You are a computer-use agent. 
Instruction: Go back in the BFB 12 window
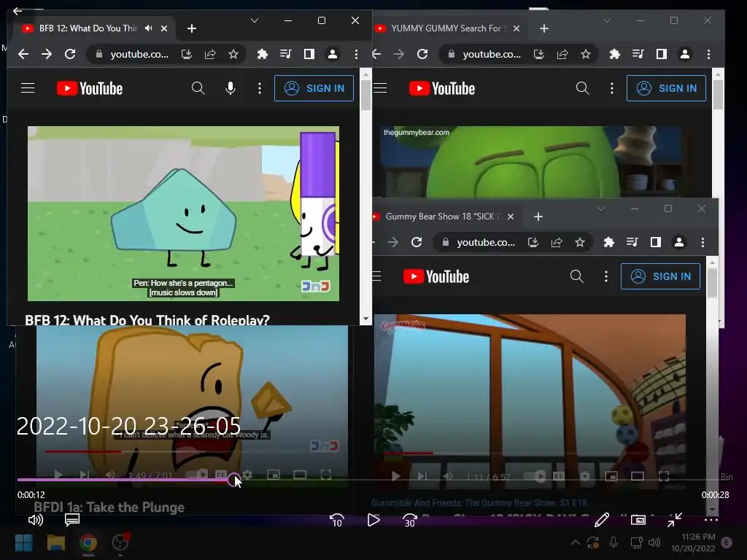[23, 54]
